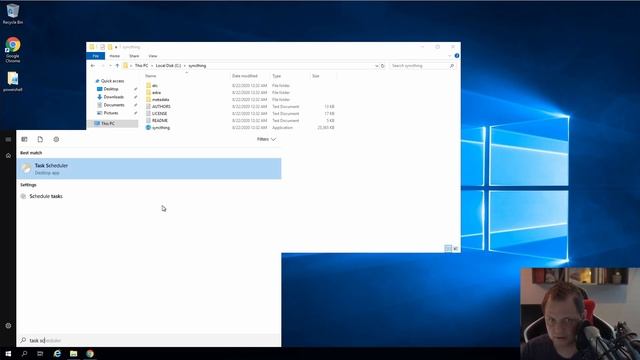
Task: Open the Share ribbon tab in Explorer
Action: (x=134, y=56)
